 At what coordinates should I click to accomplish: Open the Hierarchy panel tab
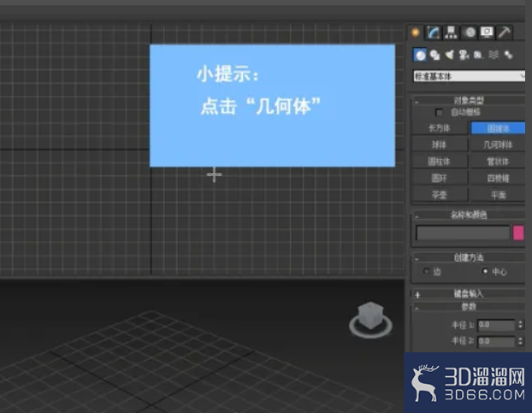[x=452, y=32]
